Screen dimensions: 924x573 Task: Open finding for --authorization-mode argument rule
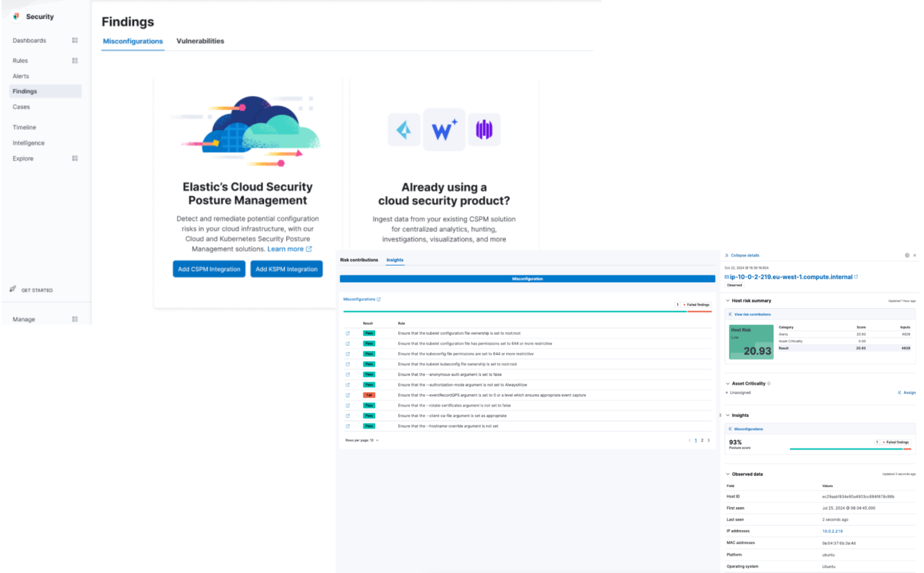(x=348, y=385)
